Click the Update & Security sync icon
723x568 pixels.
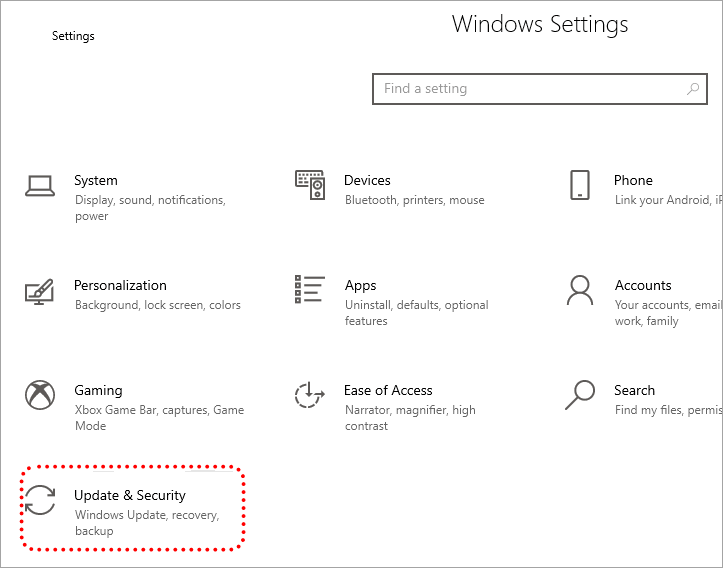pyautogui.click(x=40, y=500)
